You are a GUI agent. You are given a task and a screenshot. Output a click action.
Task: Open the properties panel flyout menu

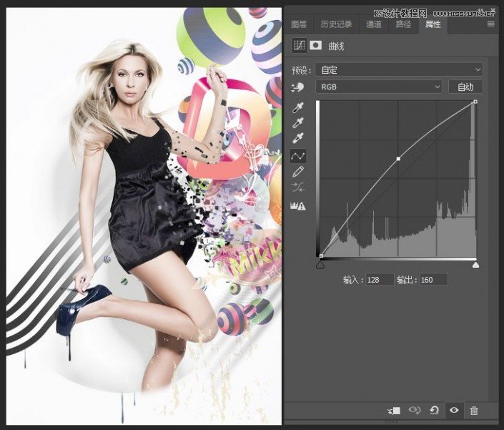point(490,24)
